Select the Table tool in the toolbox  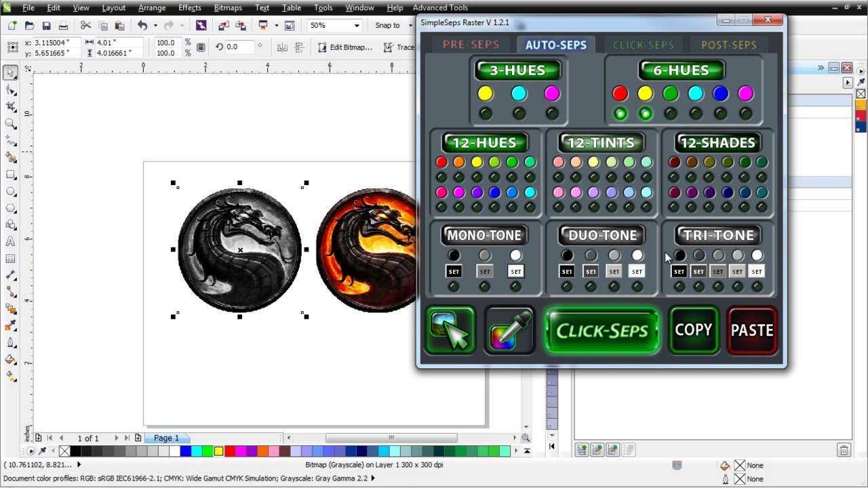[10, 258]
